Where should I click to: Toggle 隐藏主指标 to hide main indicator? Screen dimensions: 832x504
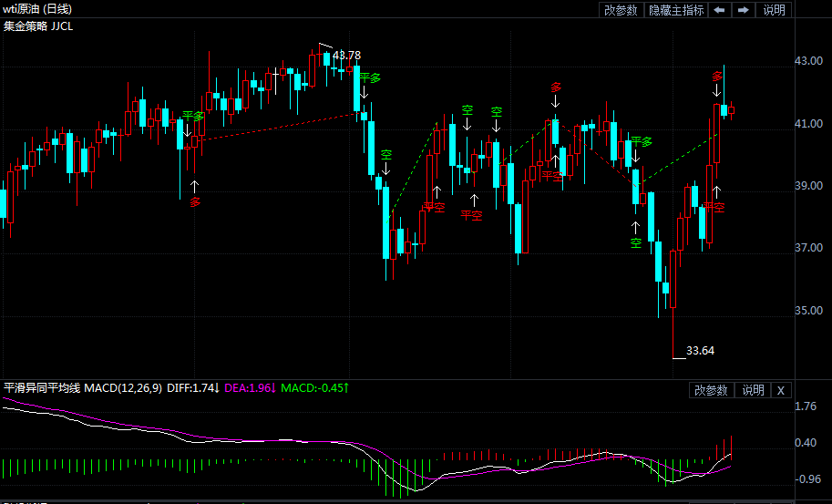[x=675, y=10]
